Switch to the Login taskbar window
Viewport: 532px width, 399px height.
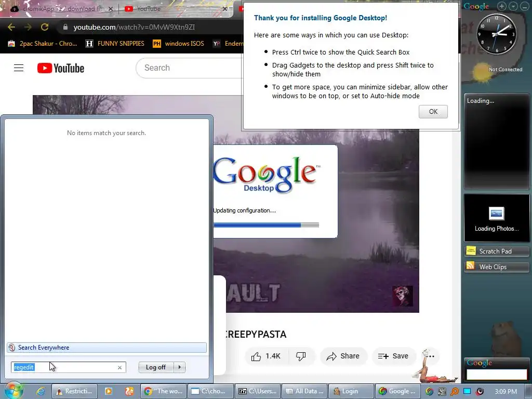click(351, 391)
